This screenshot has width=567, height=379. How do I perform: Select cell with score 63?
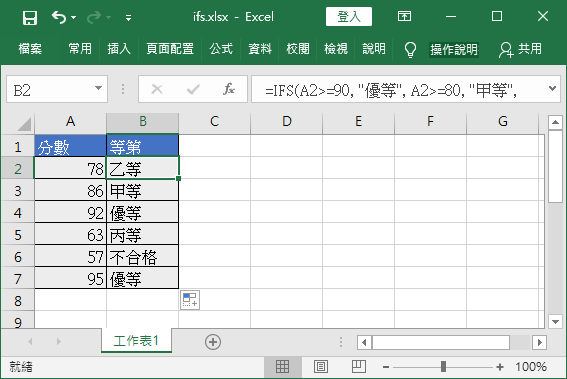click(71, 235)
